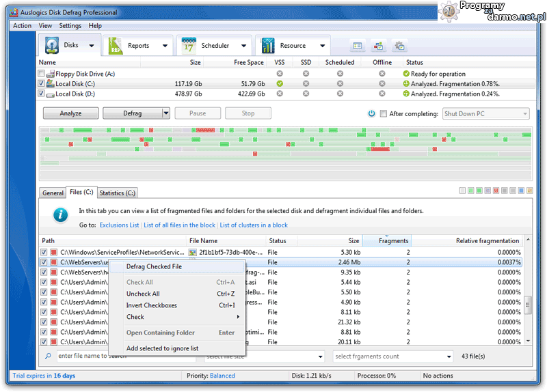Click the blue power icon beside After completing
Screen dimensions: 547x392
click(x=371, y=113)
